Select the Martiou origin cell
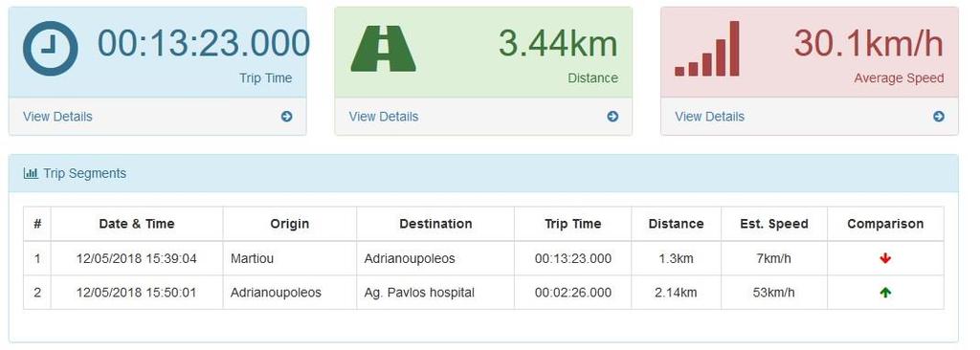Viewport: 980px width, 350px height. point(290,258)
